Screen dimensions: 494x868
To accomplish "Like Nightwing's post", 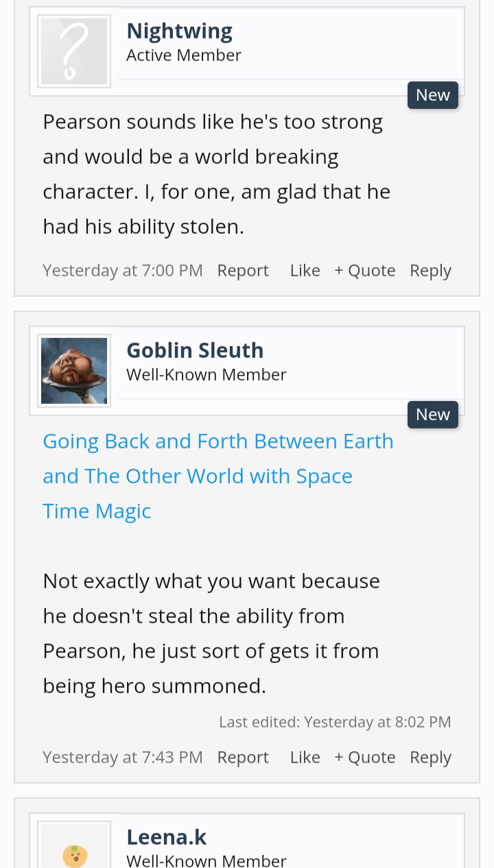I will pos(305,271).
